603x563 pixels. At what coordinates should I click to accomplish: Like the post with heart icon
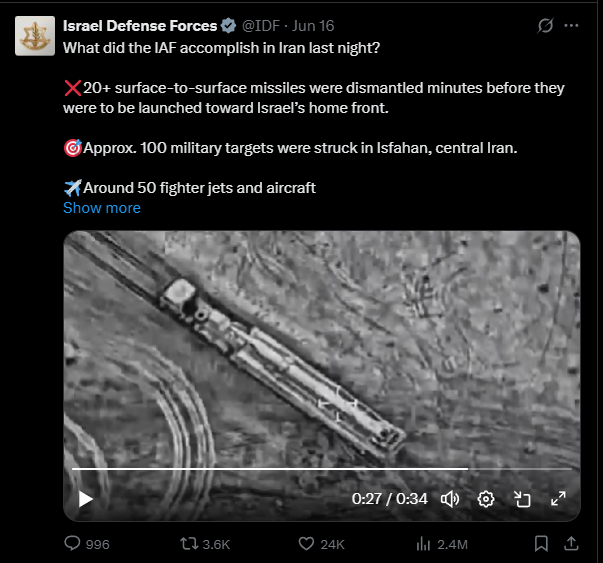307,544
